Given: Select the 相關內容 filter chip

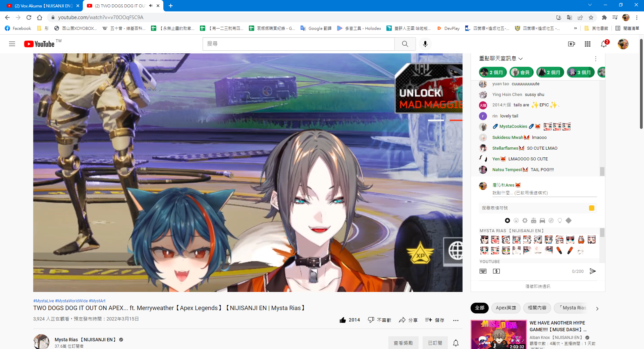Looking at the screenshot, I should (537, 308).
